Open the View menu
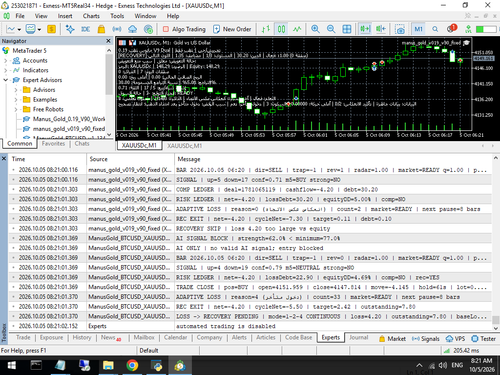Screen dimensions: 500x375 pos(41,16)
